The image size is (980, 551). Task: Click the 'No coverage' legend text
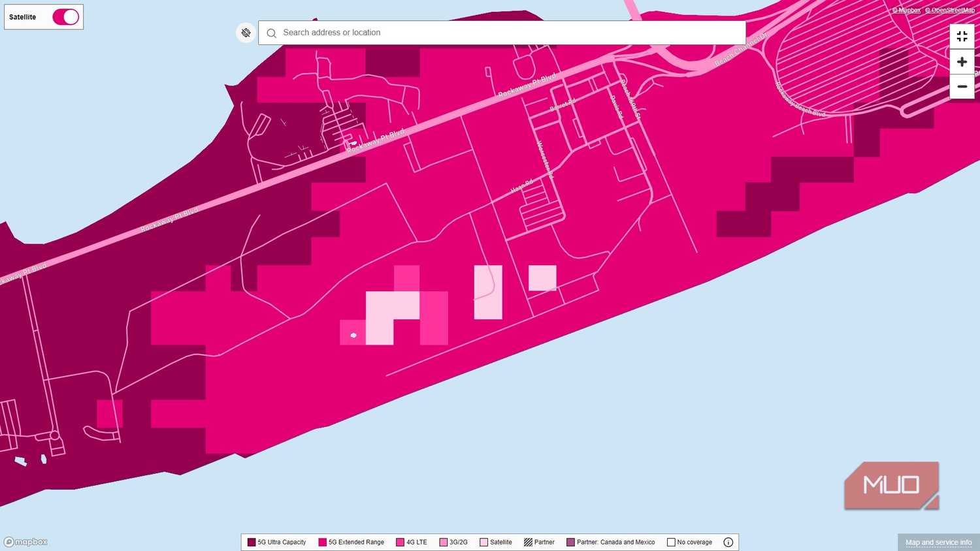[x=694, y=542]
